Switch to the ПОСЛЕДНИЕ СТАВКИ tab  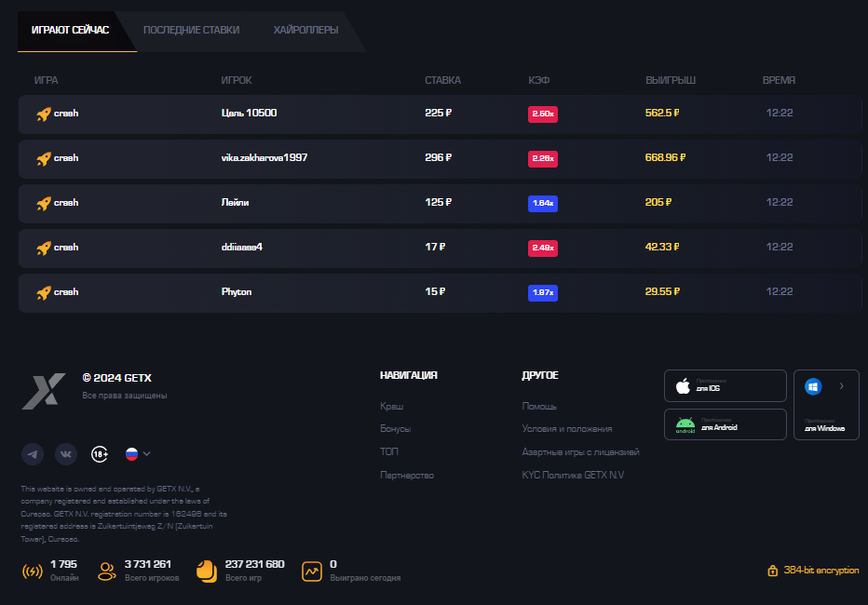(x=191, y=30)
